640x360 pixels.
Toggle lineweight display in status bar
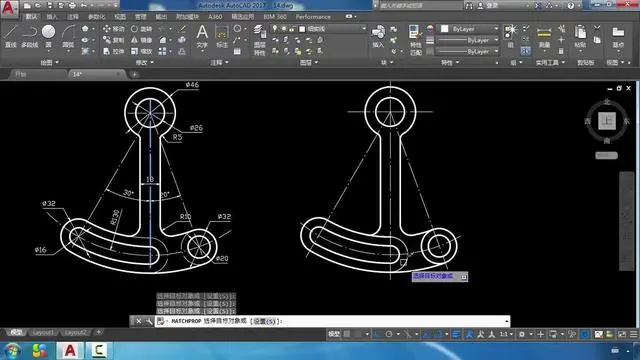pyautogui.click(x=456, y=334)
